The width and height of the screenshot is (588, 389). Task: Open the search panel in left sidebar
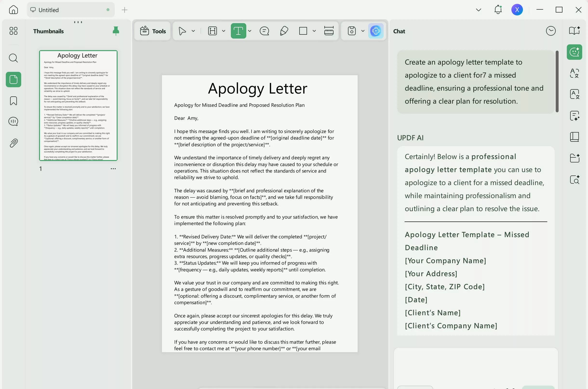click(x=13, y=58)
